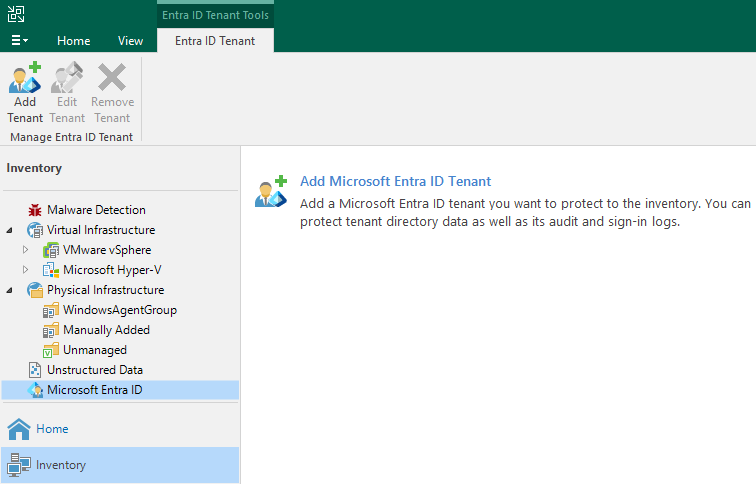Click the Unmanaged folder icon
The height and width of the screenshot is (484, 756).
pyautogui.click(x=51, y=350)
